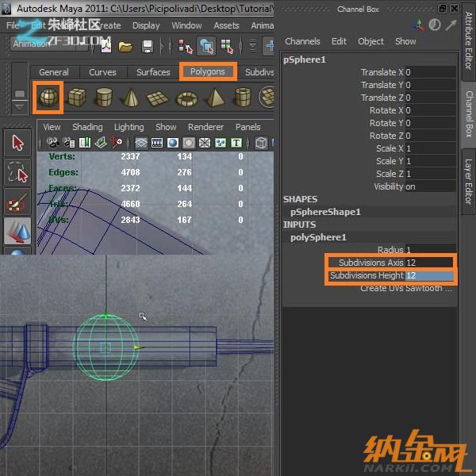The image size is (476, 476).
Task: Pick the Select tool arrow in toolbox
Action: (x=17, y=144)
